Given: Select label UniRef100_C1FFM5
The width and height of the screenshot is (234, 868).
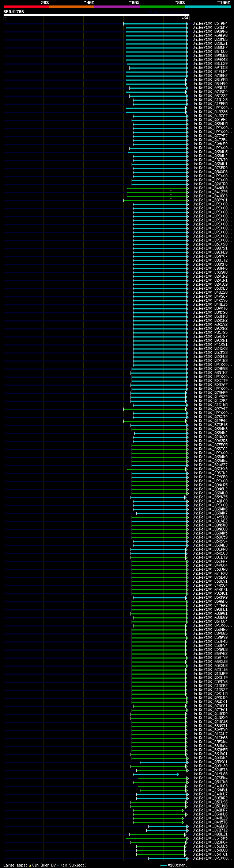Looking at the screenshot, I should (x=210, y=104).
